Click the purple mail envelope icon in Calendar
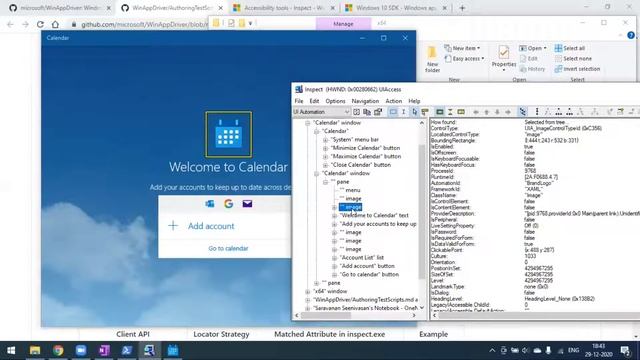 point(247,204)
